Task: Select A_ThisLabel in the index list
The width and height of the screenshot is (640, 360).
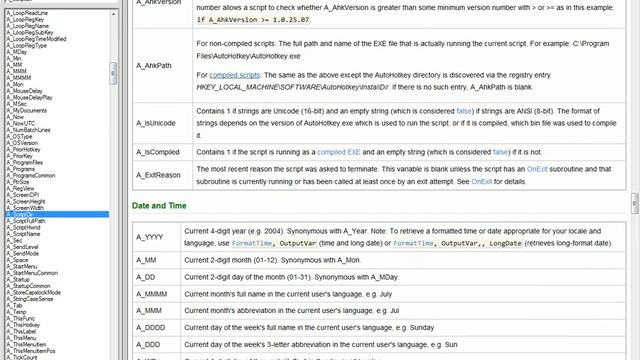Action: coord(21,331)
